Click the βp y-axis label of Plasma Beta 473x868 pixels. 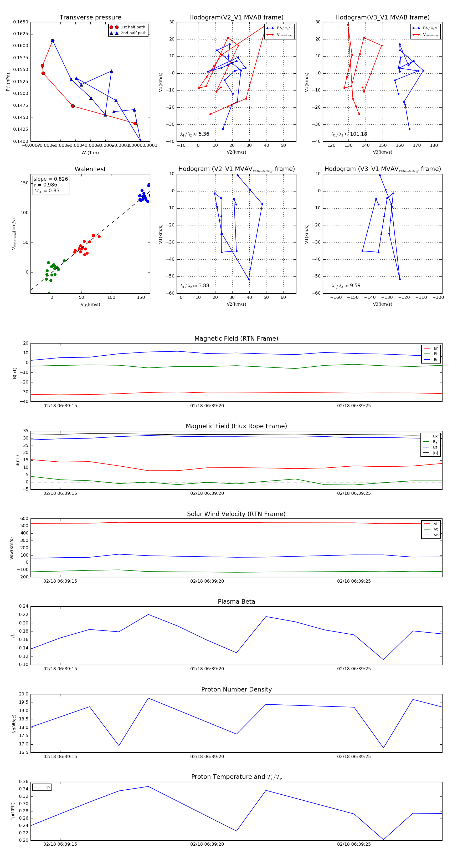(13, 635)
